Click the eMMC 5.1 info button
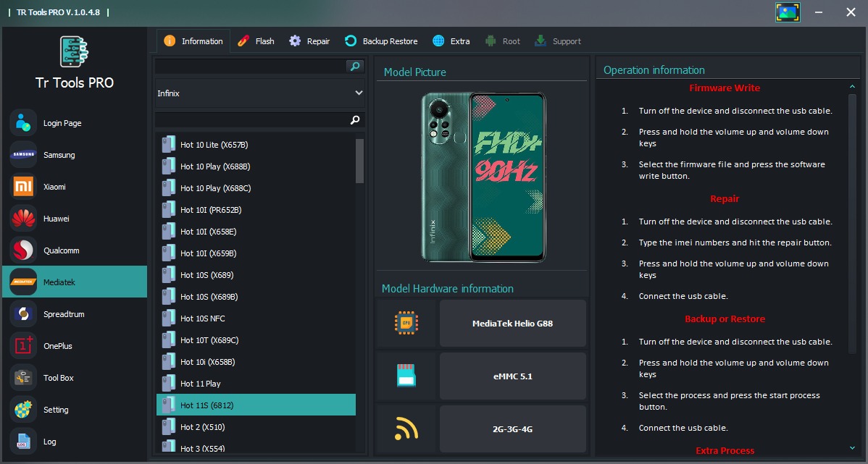Screen dimensions: 868x464 [512, 376]
